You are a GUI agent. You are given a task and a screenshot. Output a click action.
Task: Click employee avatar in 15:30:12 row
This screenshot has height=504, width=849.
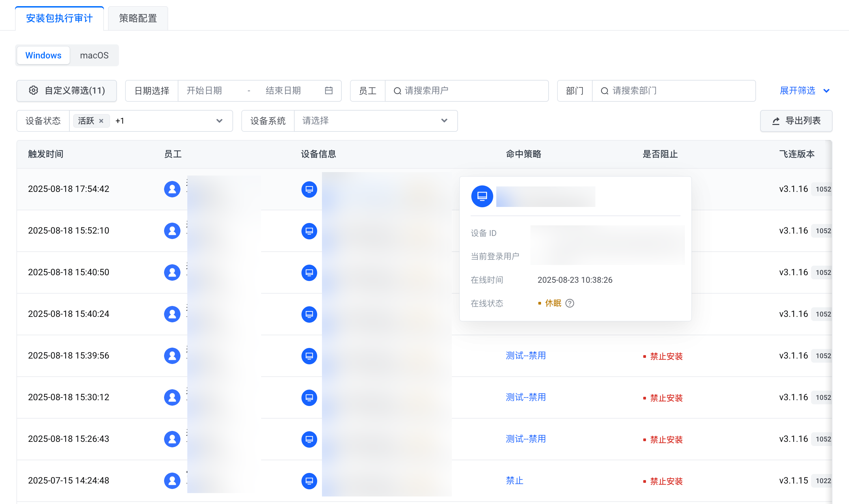coord(172,397)
